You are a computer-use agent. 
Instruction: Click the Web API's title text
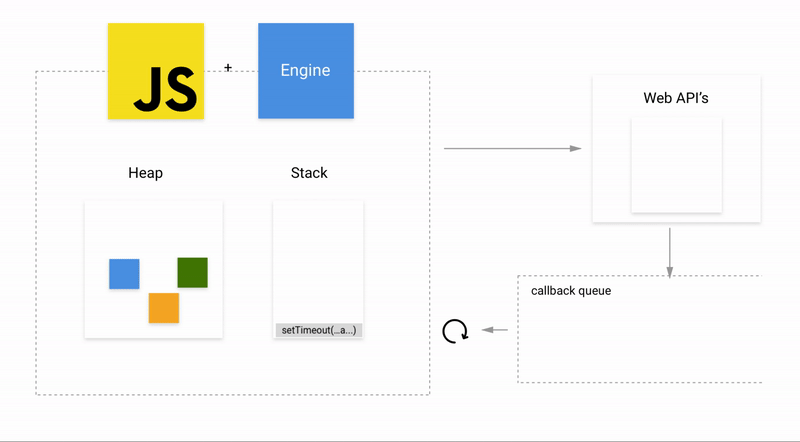coord(676,100)
